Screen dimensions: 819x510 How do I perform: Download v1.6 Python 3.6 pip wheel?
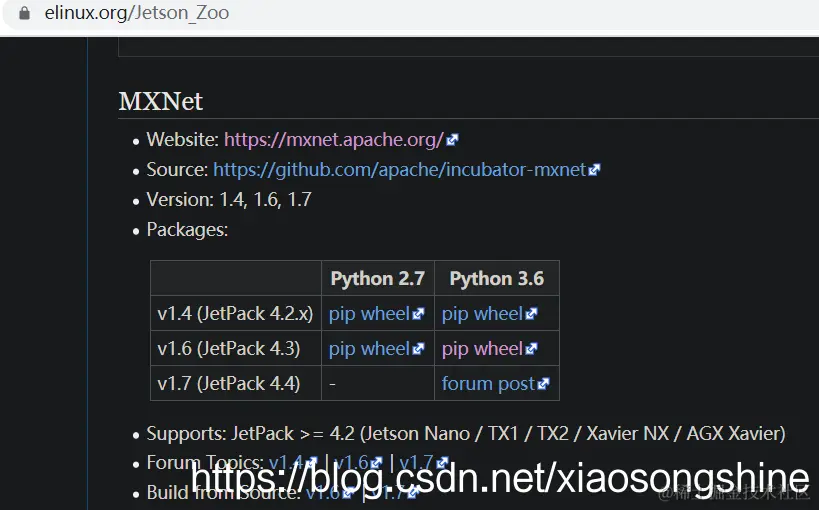(x=482, y=349)
